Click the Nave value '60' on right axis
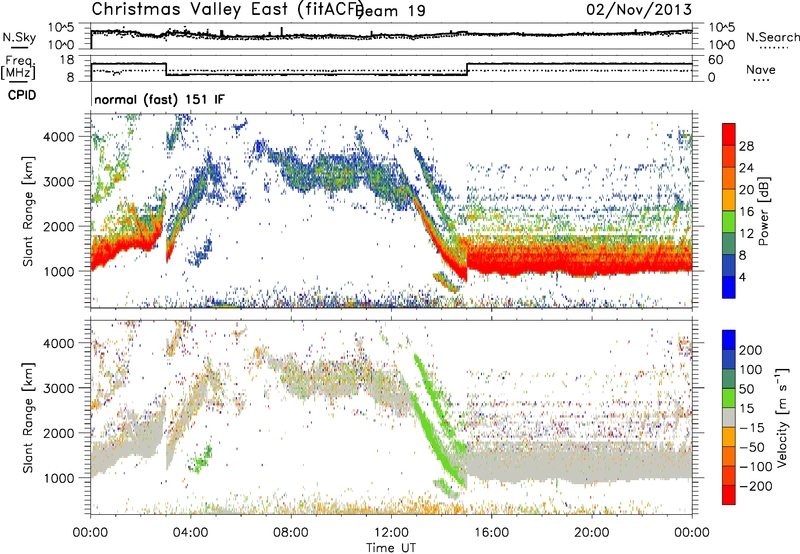Screen dimensions: 800x554 716,60
